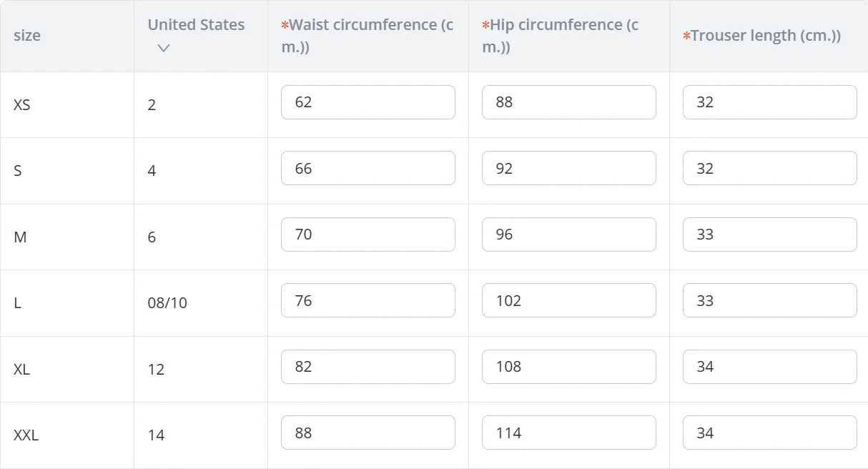The image size is (868, 469).
Task: Focus the S hip circumference field
Action: coord(568,168)
